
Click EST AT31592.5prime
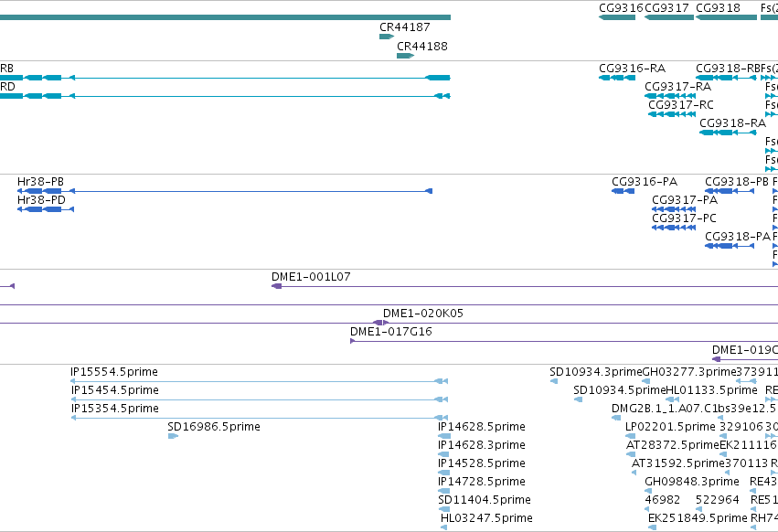(x=678, y=463)
